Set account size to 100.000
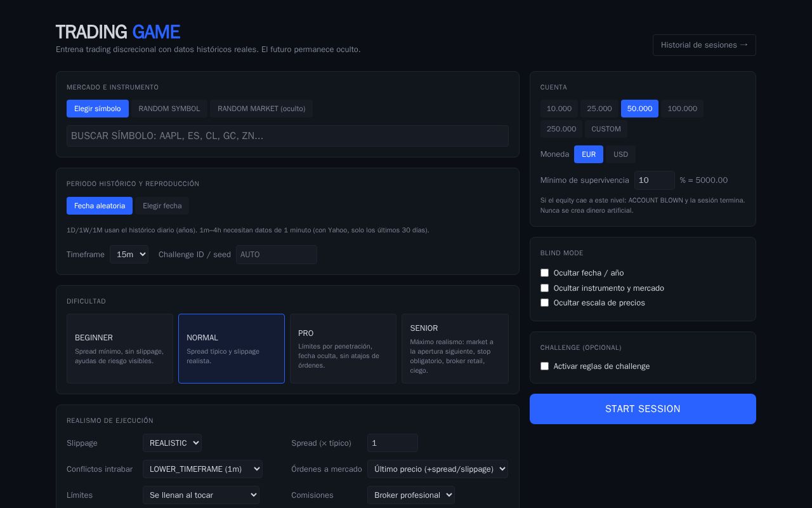This screenshot has height=508, width=812. point(682,109)
